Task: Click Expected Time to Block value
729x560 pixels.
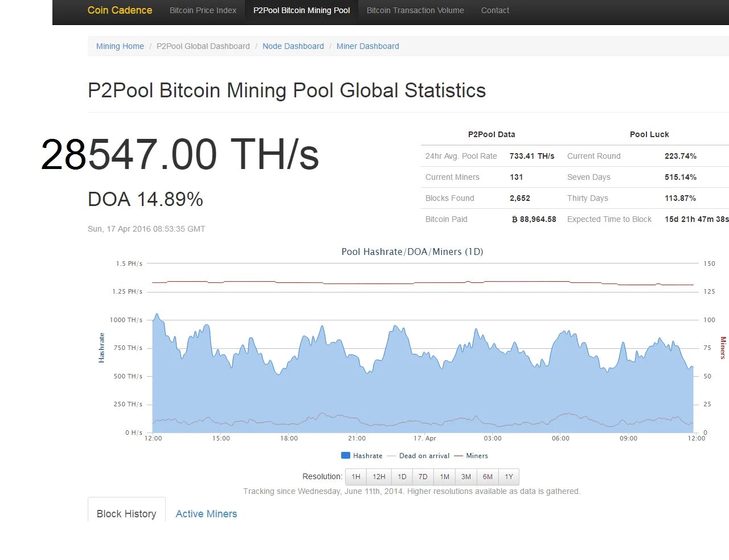Action: coord(697,219)
